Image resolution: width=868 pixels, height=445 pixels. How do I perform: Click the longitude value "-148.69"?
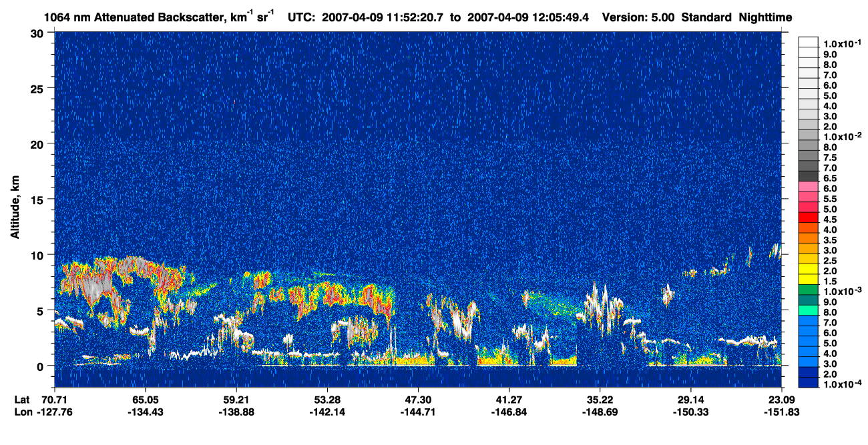[600, 412]
